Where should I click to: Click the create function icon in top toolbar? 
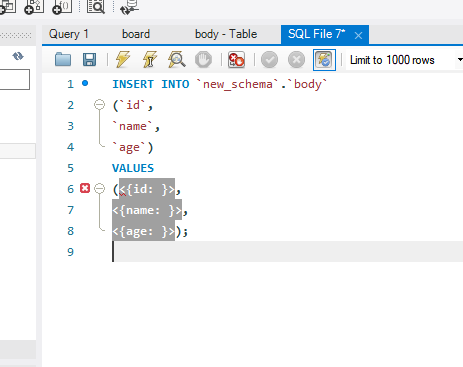coord(62,7)
